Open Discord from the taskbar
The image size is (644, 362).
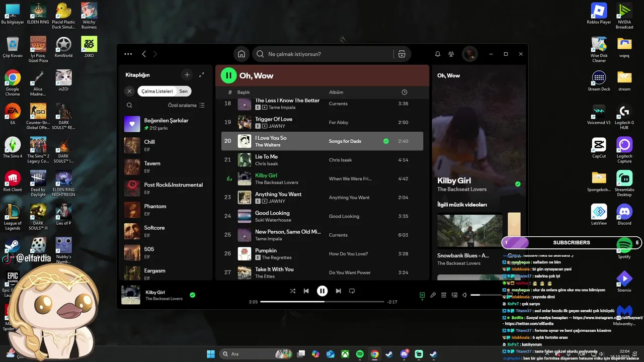pos(404,354)
